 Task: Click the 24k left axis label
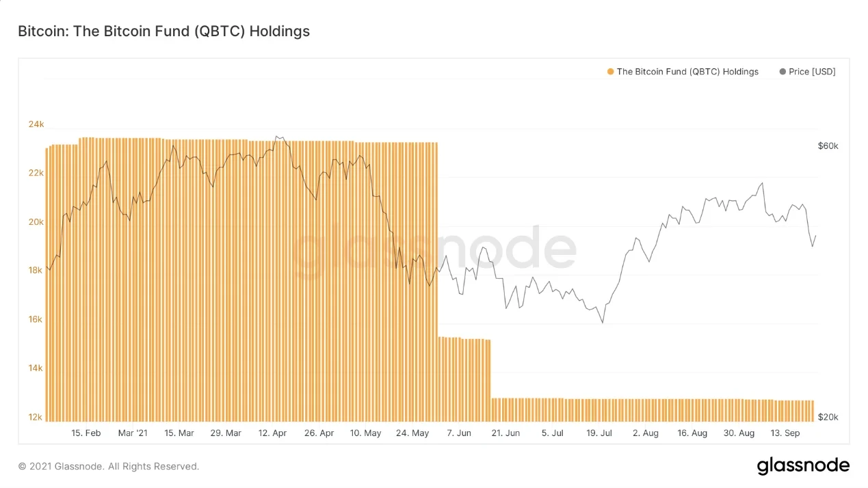click(36, 124)
